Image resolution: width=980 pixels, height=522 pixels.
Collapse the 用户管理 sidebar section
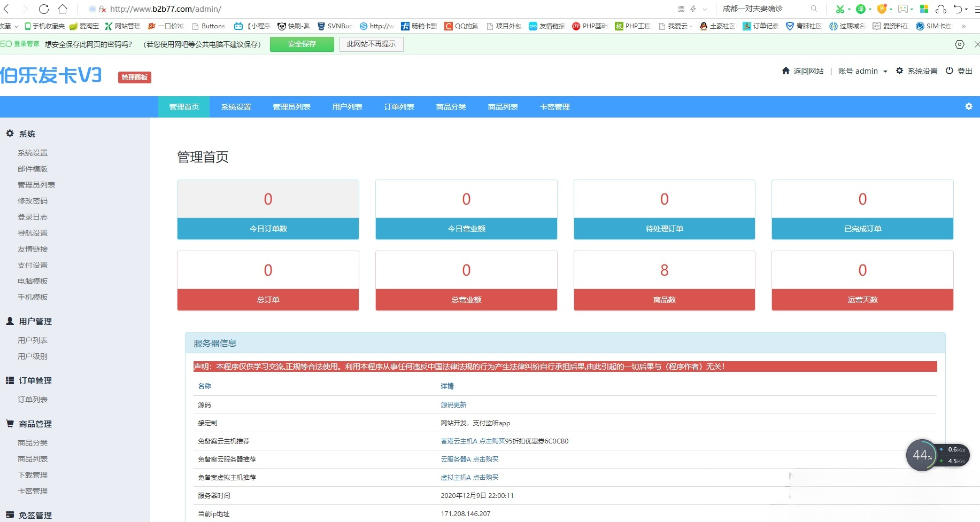pos(35,322)
